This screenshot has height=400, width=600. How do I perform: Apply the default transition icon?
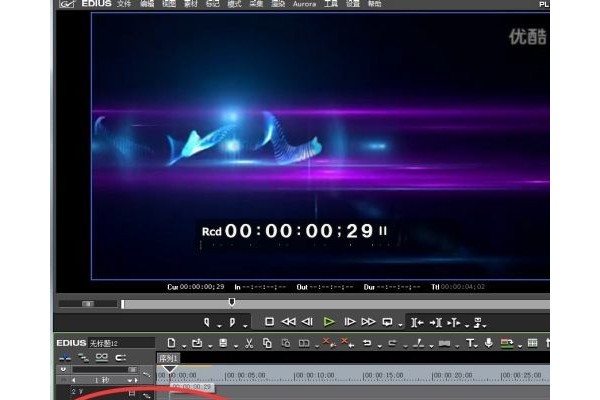click(x=444, y=343)
